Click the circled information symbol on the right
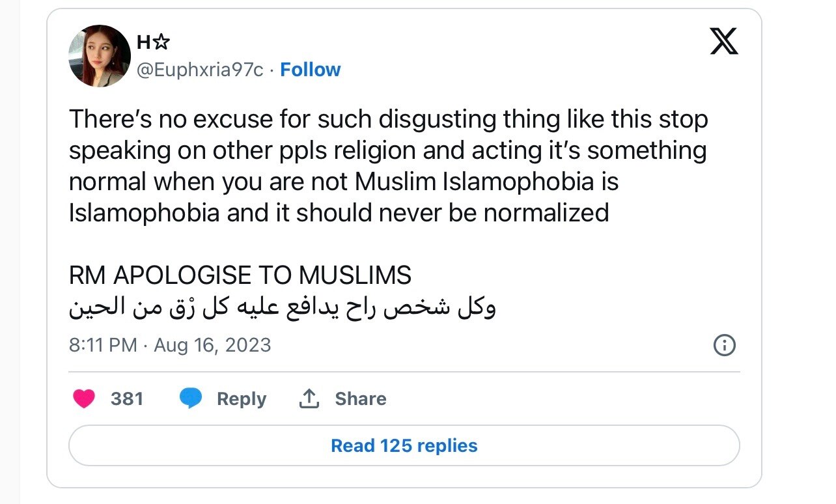The width and height of the screenshot is (836, 504). [725, 346]
